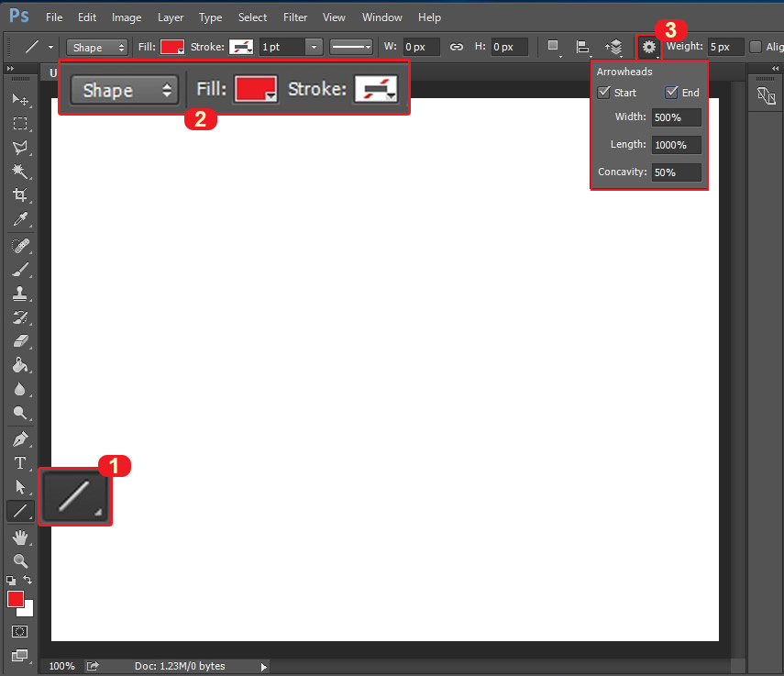Open the Help menu
Image resolution: width=784 pixels, height=676 pixels.
click(x=429, y=17)
